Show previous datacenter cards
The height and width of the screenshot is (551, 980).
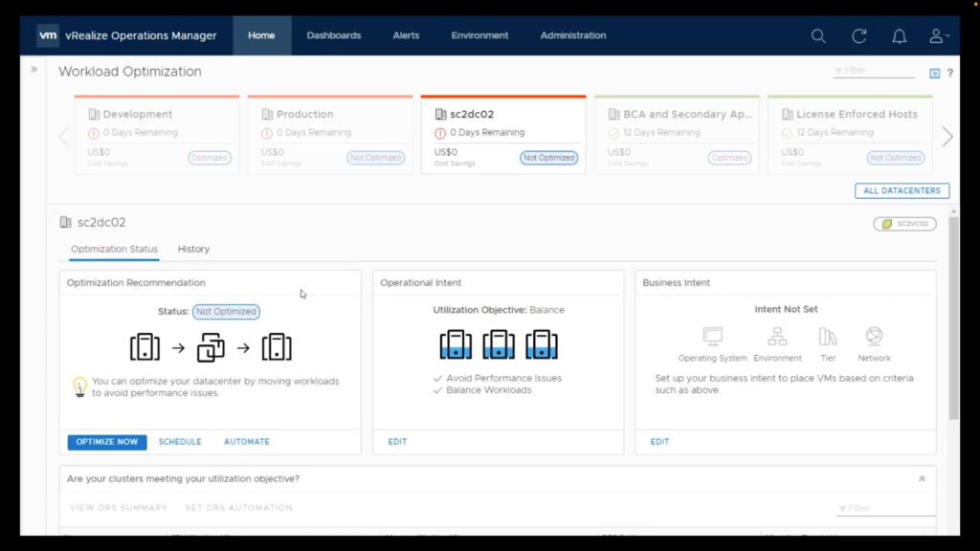coord(64,136)
